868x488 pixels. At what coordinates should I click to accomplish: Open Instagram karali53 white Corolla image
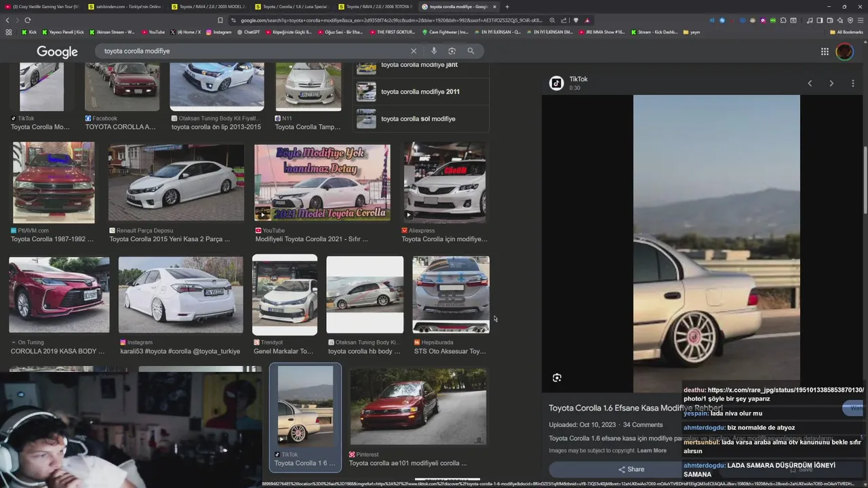(180, 294)
